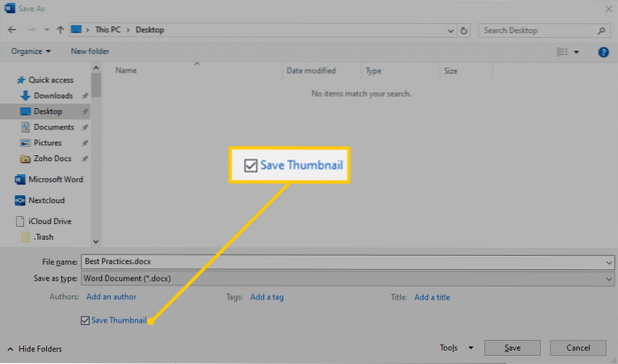Click the Word icon in title bar
Screen dimensions: 618x364
click(x=10, y=8)
